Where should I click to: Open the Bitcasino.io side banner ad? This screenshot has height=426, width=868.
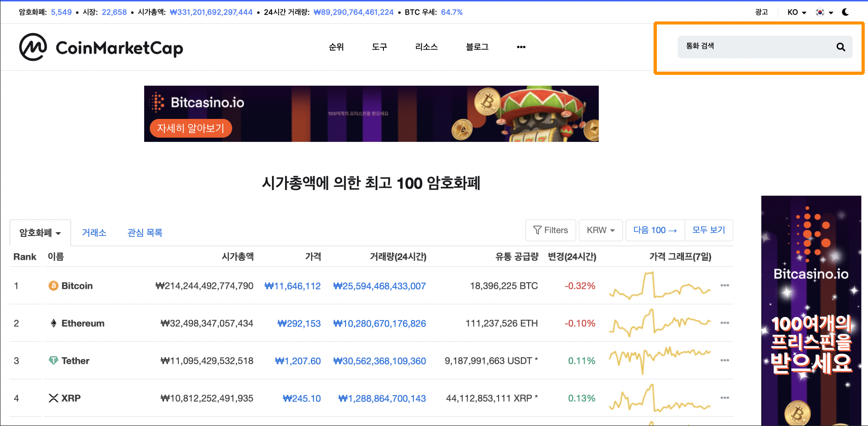[x=811, y=311]
